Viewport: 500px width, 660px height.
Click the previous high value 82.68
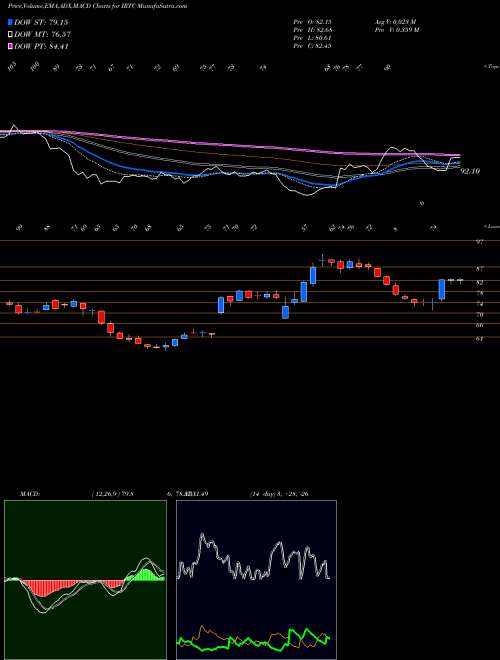click(x=322, y=30)
